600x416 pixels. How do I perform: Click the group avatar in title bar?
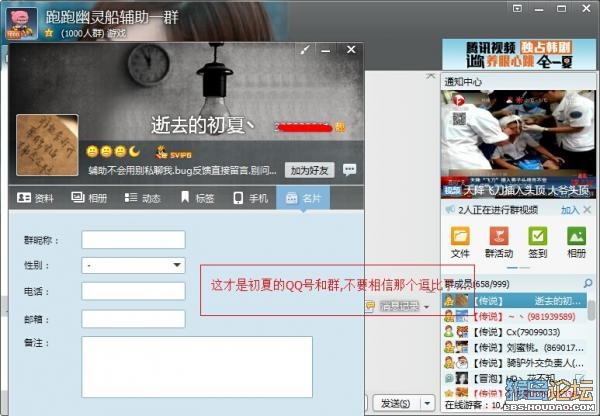point(22,23)
